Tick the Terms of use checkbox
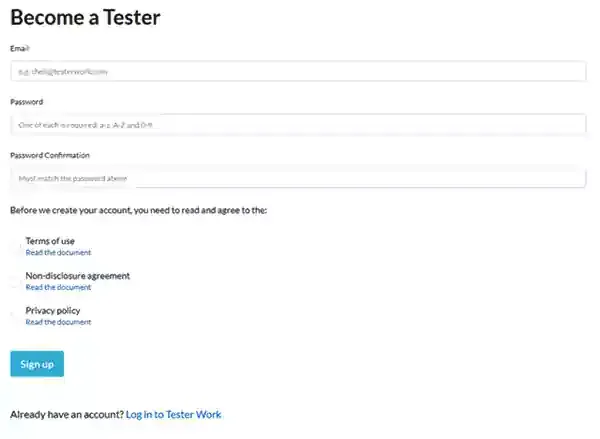 [x=15, y=246]
